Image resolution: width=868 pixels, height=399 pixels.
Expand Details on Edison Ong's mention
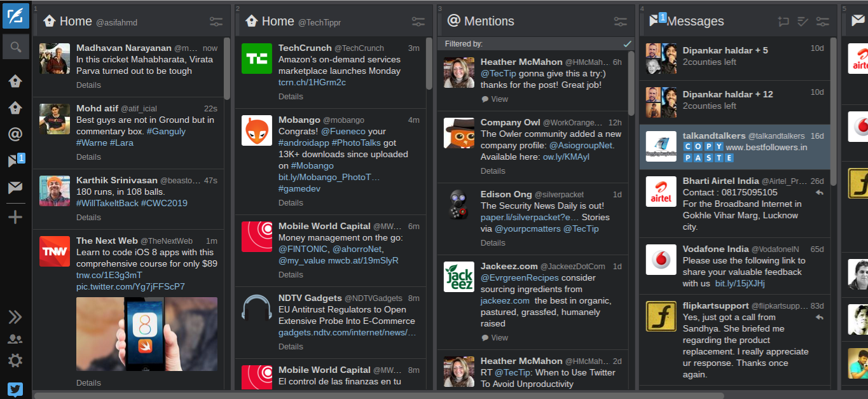[493, 242]
